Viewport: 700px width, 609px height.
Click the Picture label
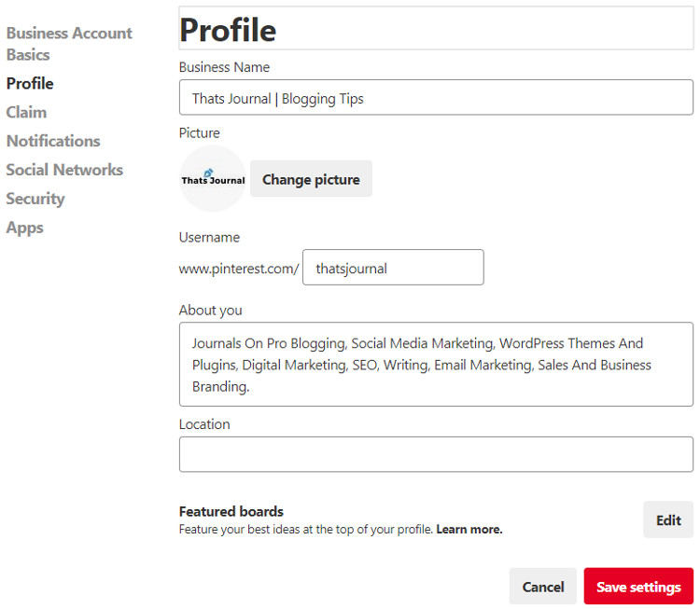pyautogui.click(x=199, y=133)
